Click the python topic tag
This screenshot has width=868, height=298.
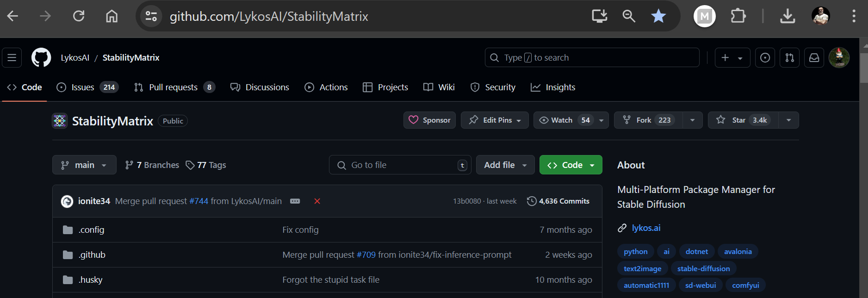point(636,252)
